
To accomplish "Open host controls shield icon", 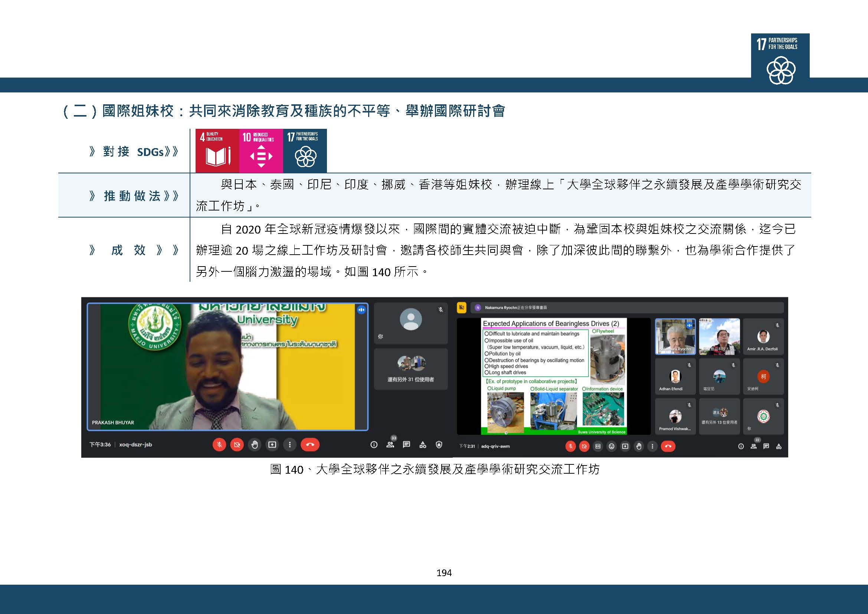I will (x=439, y=445).
